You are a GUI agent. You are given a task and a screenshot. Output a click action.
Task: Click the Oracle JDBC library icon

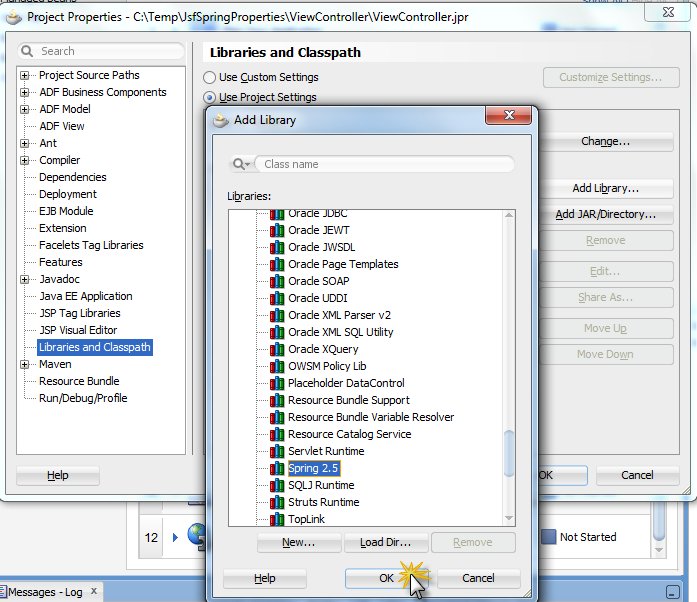(x=277, y=214)
